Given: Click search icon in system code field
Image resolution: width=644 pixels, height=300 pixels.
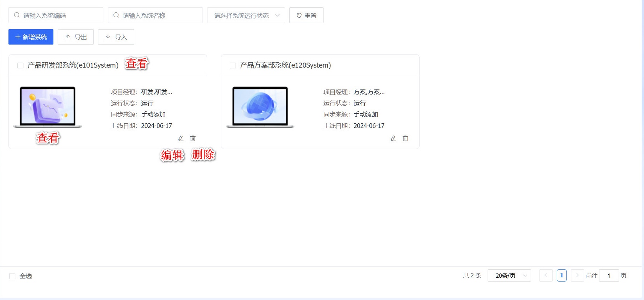Looking at the screenshot, I should point(17,15).
